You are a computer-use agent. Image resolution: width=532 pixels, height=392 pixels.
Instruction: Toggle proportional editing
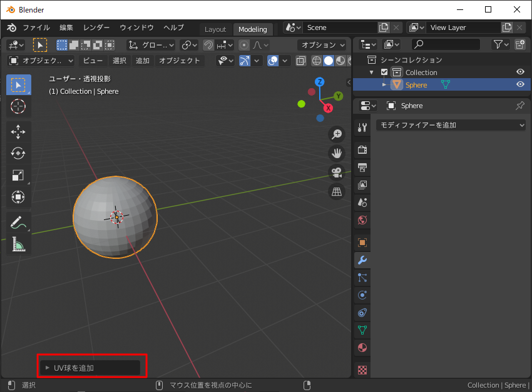coord(244,45)
